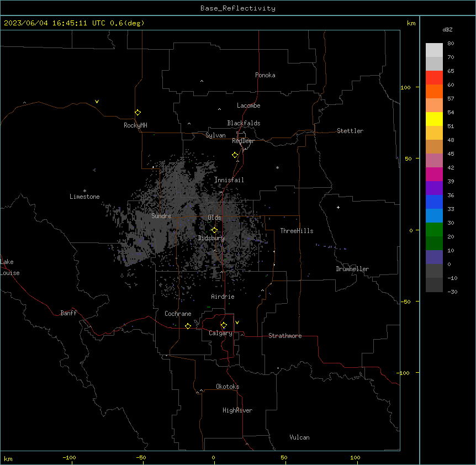Click the Drumheller label

352,269
